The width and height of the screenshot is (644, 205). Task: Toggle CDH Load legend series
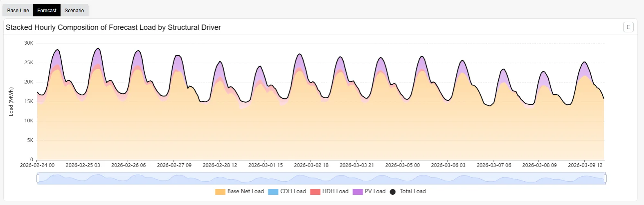[x=287, y=191]
